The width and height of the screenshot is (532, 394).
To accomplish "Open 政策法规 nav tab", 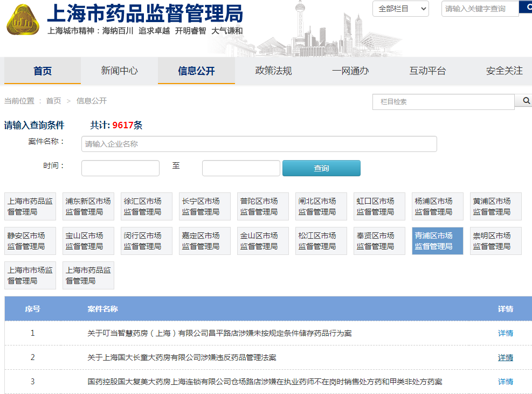I will (x=273, y=71).
